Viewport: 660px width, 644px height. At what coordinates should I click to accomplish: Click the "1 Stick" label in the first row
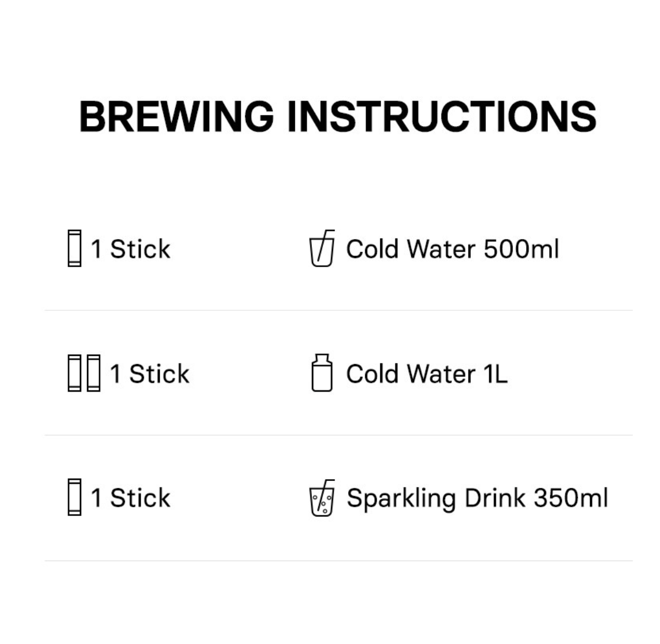pyautogui.click(x=130, y=250)
